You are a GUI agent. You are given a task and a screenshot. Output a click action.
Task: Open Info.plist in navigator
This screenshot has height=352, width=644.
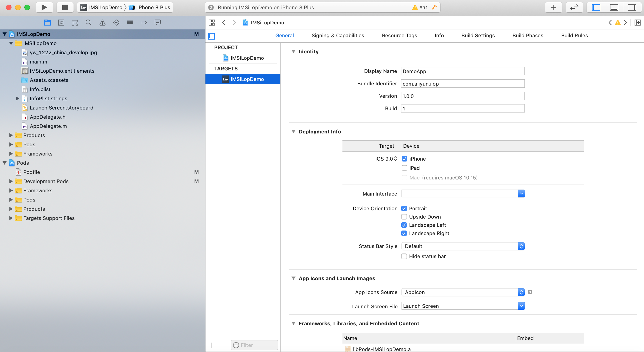click(40, 89)
